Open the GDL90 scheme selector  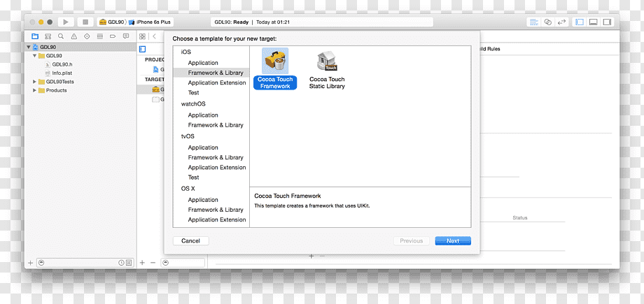tap(111, 22)
